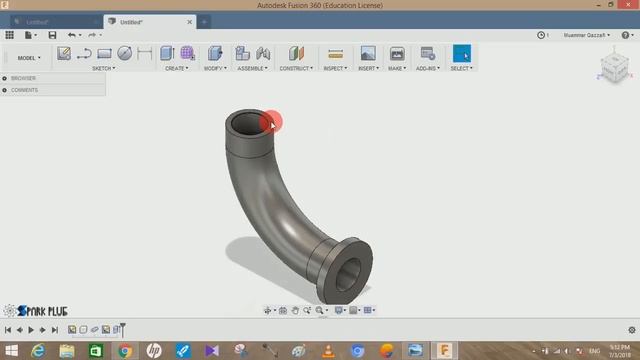
Task: Select the last feature icon in timeline
Action: pyautogui.click(x=116, y=329)
